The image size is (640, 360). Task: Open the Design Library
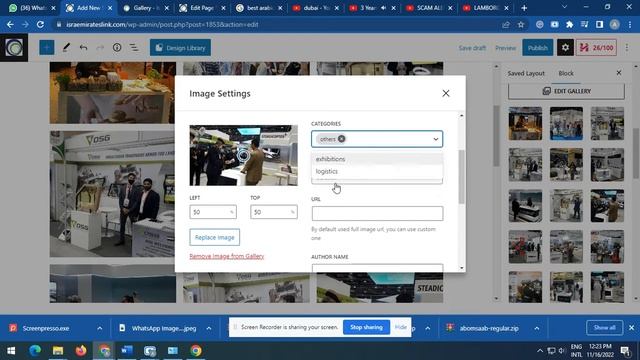(x=180, y=48)
